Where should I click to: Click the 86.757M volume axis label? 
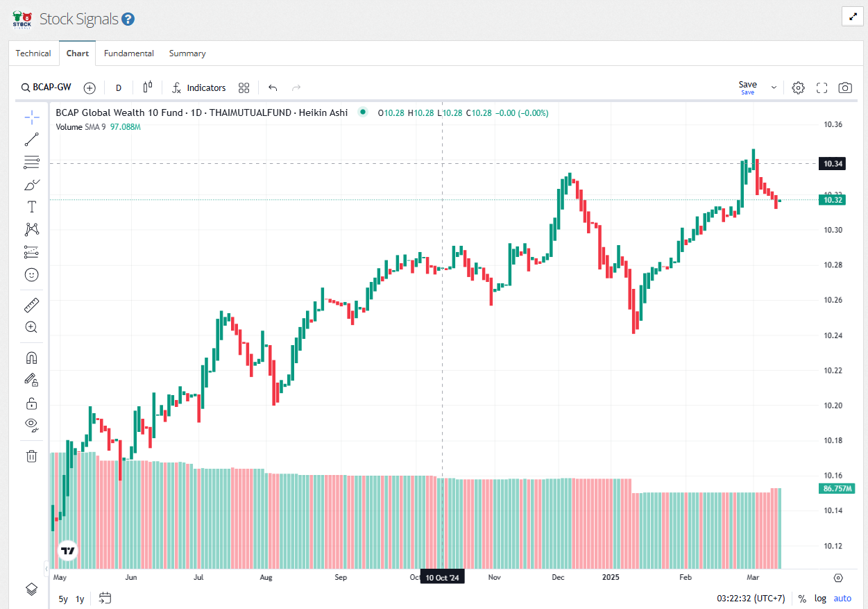(x=837, y=489)
